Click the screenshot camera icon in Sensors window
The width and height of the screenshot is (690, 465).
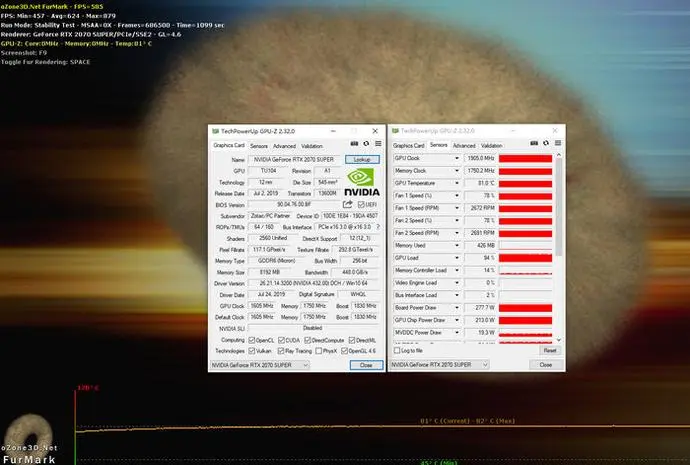point(534,143)
